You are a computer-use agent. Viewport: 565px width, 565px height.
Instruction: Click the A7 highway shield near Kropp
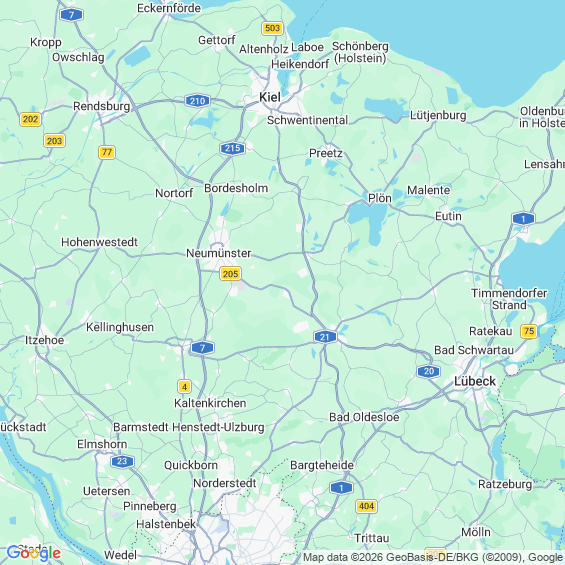pyautogui.click(x=71, y=15)
